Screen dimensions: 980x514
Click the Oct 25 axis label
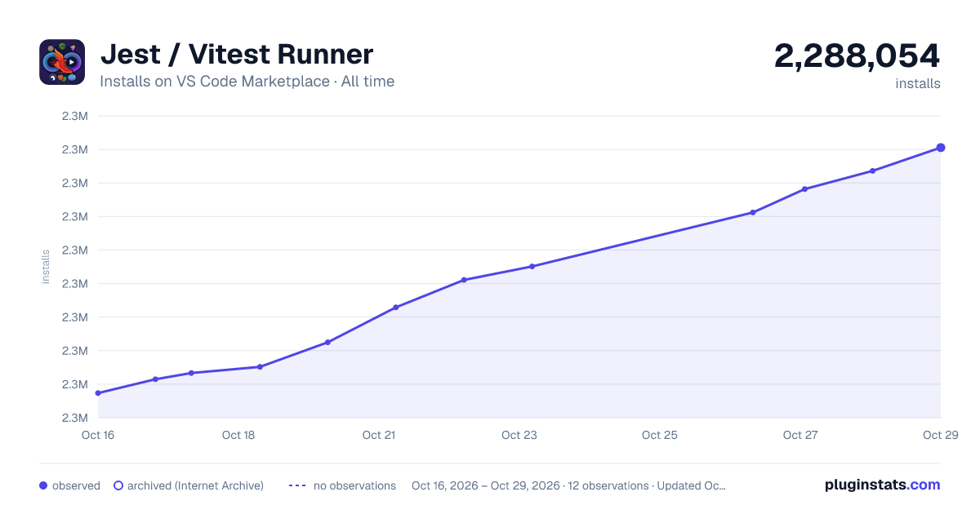click(660, 435)
